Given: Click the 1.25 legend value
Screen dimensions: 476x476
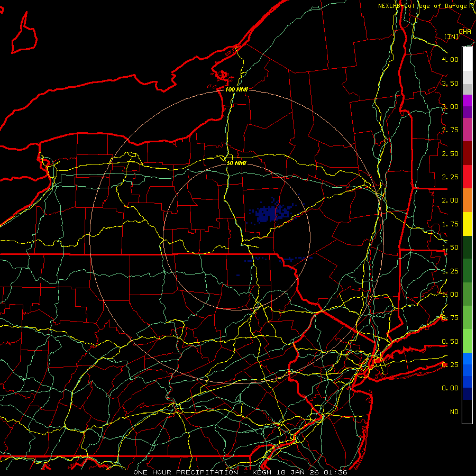Looking at the screenshot, I should 450,271.
